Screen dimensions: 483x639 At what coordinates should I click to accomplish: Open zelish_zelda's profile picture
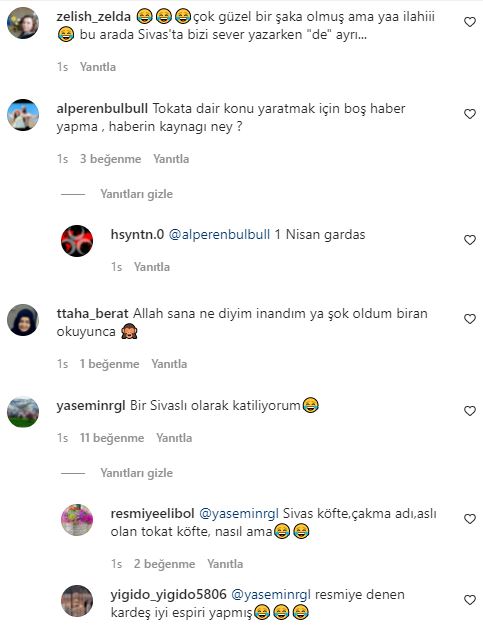23,23
